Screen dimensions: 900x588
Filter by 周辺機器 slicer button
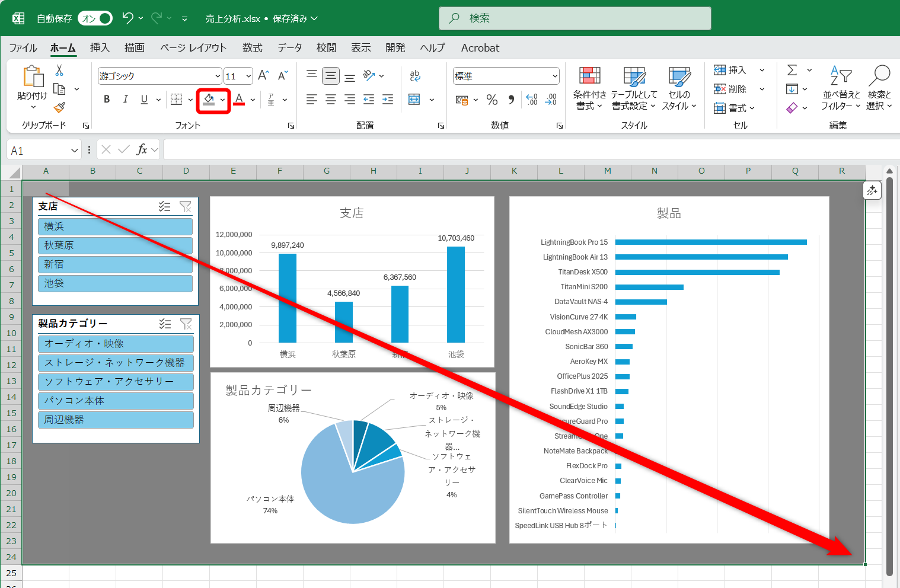[x=116, y=420]
